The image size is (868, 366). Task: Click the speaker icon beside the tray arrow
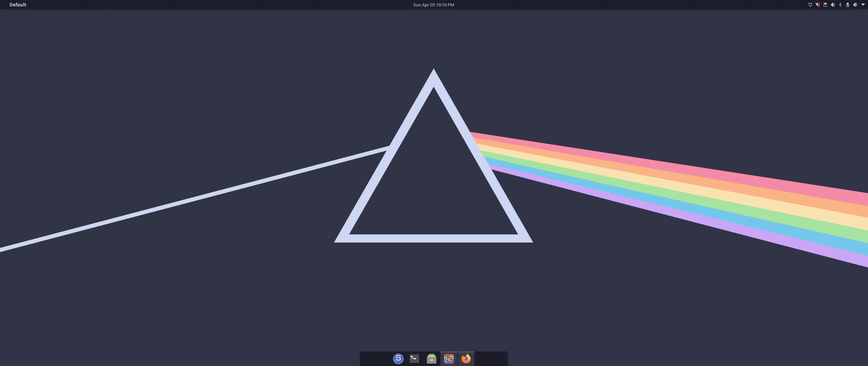coord(855,5)
